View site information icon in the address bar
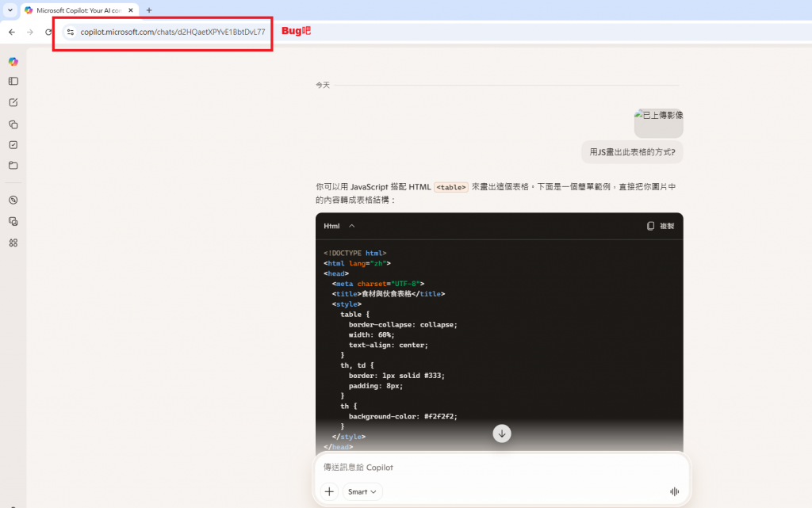Image resolution: width=812 pixels, height=508 pixels. click(71, 32)
